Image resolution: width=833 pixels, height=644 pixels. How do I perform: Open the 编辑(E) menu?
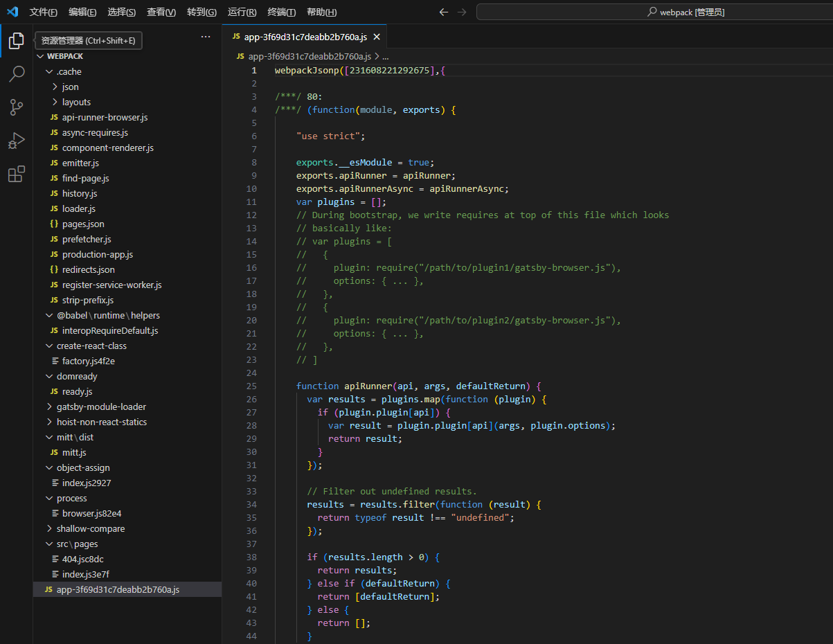coord(82,12)
